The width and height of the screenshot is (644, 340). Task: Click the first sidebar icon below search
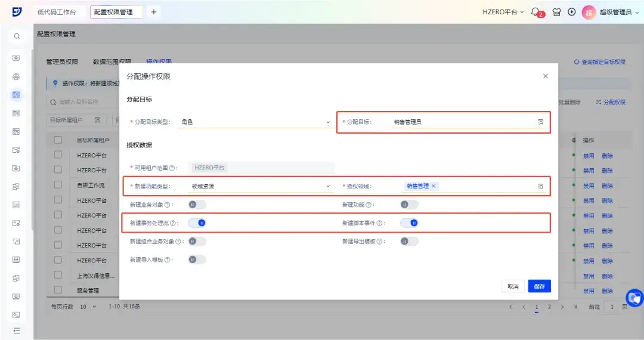pos(16,58)
